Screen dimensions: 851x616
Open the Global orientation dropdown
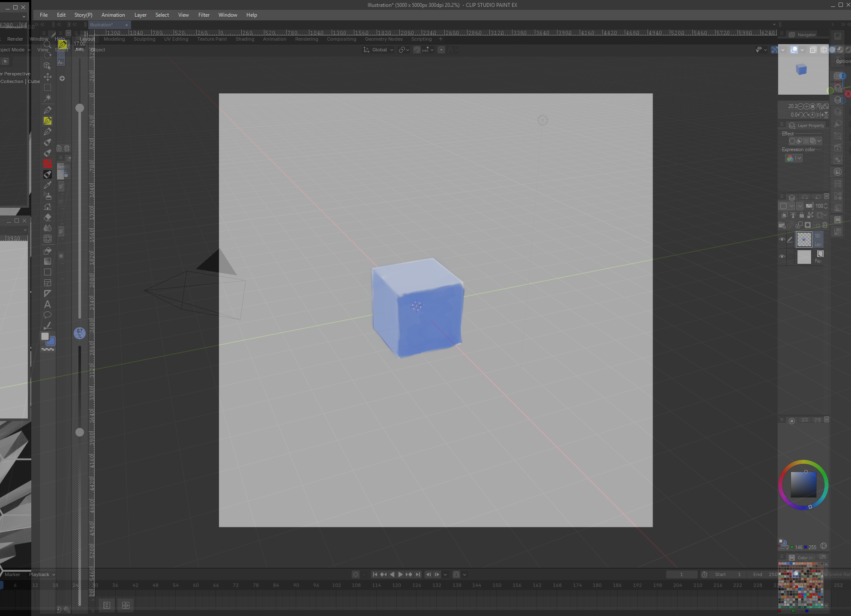click(379, 50)
